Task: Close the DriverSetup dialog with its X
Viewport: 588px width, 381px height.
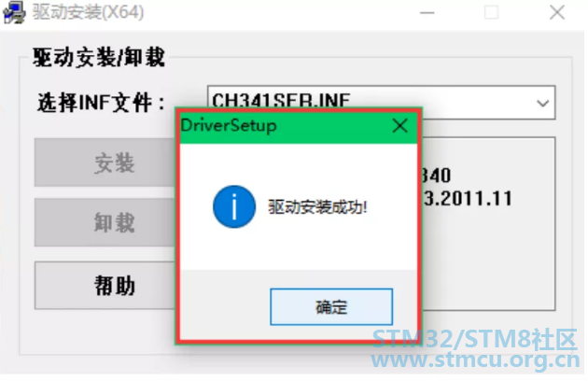Action: [x=399, y=125]
